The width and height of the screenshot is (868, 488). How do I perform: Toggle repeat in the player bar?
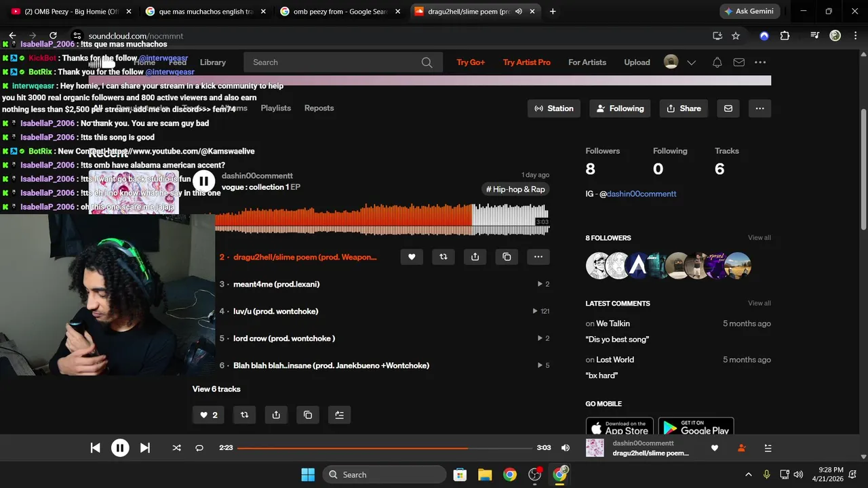pos(199,448)
